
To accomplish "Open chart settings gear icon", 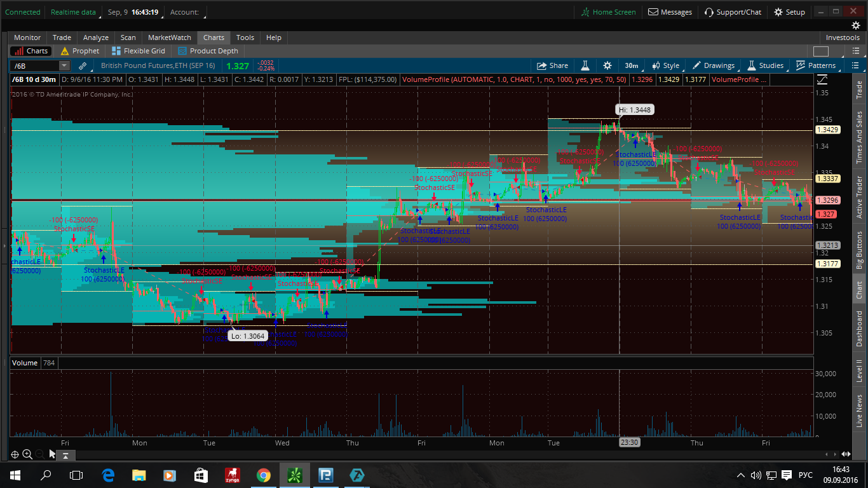I will point(607,65).
